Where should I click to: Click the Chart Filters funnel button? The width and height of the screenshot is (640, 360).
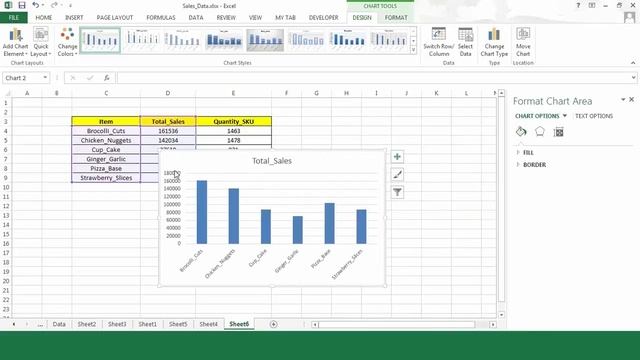point(397,192)
